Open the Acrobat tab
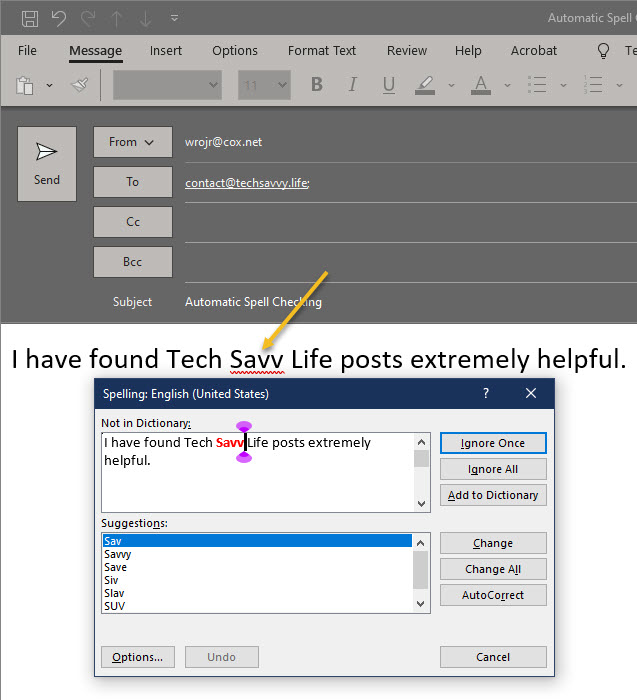Viewport: 637px width, 700px height. click(x=534, y=51)
